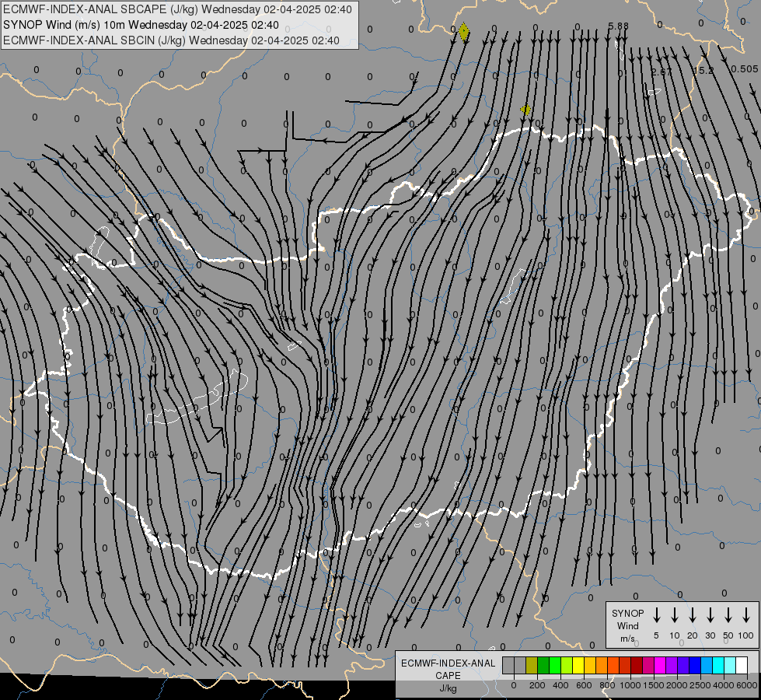Screen dimensions: 761x700
Task: Select the pure yellow CAPE legend swatch
Action: [x=578, y=666]
